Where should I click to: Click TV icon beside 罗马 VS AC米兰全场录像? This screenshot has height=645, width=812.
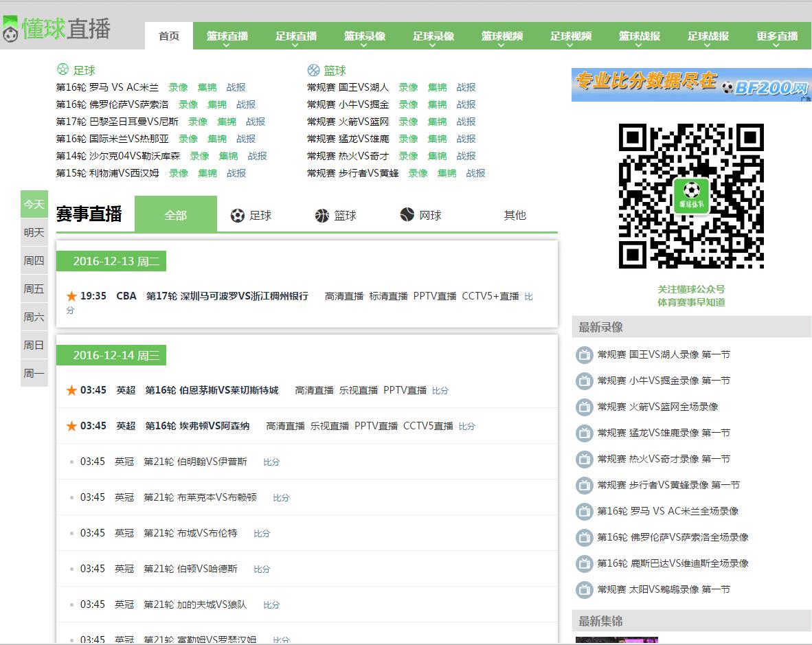point(584,512)
